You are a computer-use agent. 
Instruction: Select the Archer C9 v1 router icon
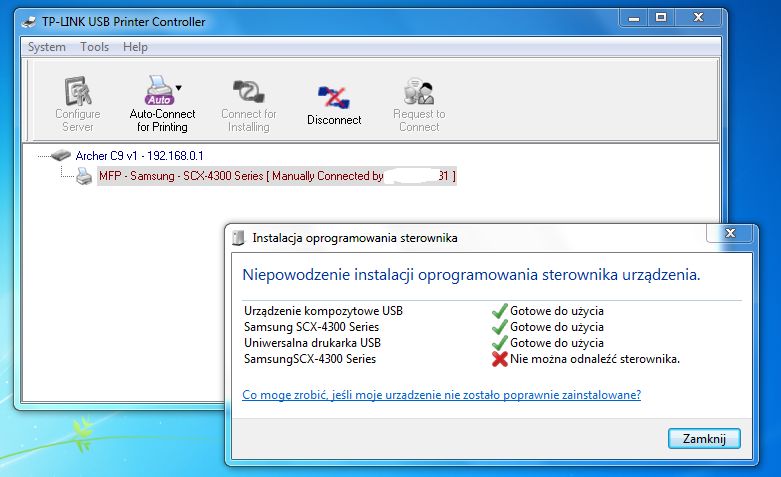click(61, 155)
